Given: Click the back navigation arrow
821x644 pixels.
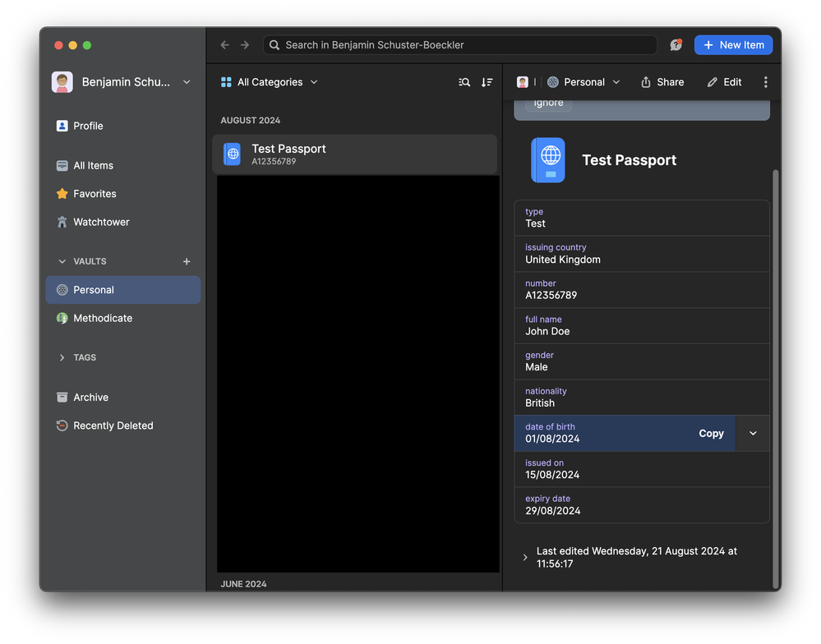Looking at the screenshot, I should [x=224, y=45].
